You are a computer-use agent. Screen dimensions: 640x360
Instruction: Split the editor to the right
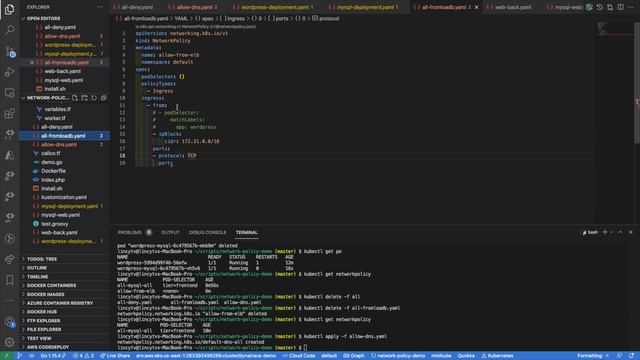(620, 7)
